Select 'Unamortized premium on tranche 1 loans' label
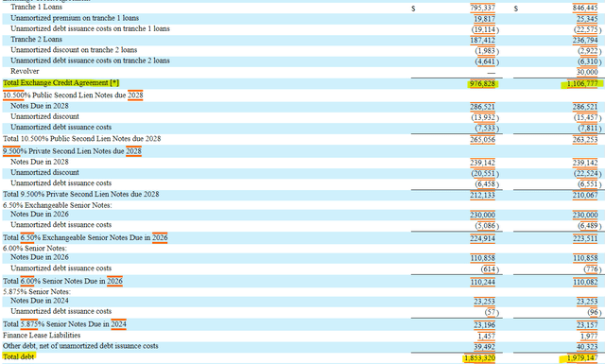Viewport: 605px width, 364px height. click(75, 18)
